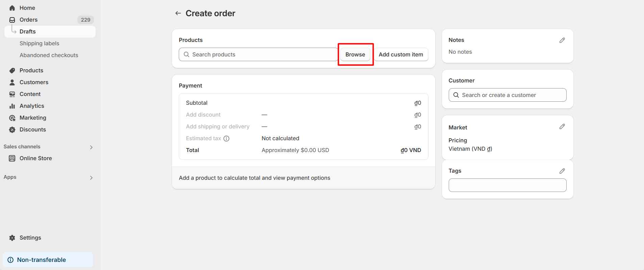Click the Tags edit pencil icon
The width and height of the screenshot is (644, 270).
(562, 171)
